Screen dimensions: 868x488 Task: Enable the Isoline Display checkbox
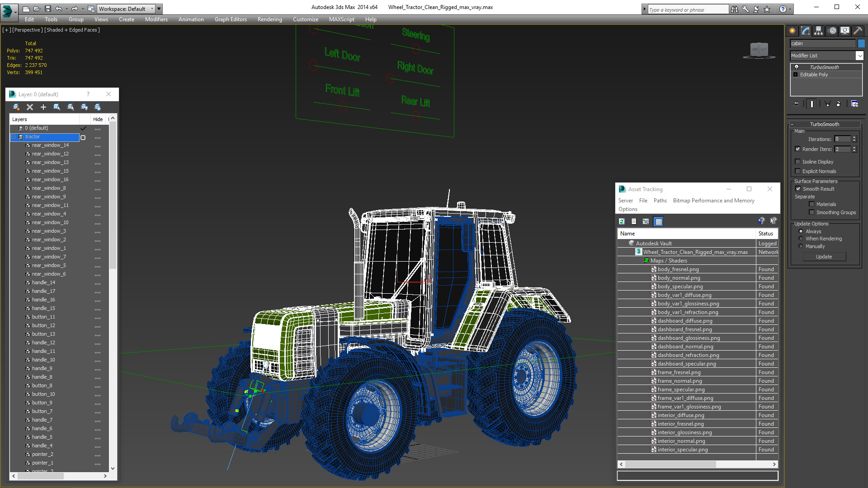[x=798, y=162]
